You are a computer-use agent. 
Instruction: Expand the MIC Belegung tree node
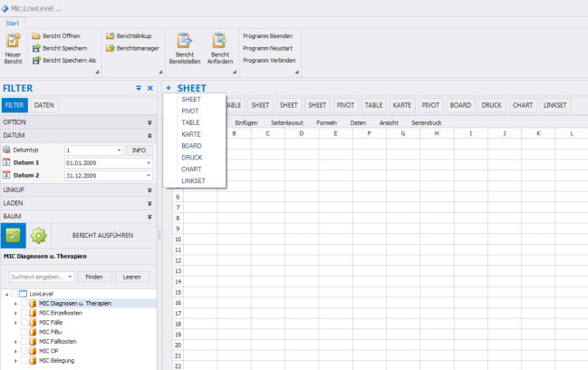tap(14, 361)
